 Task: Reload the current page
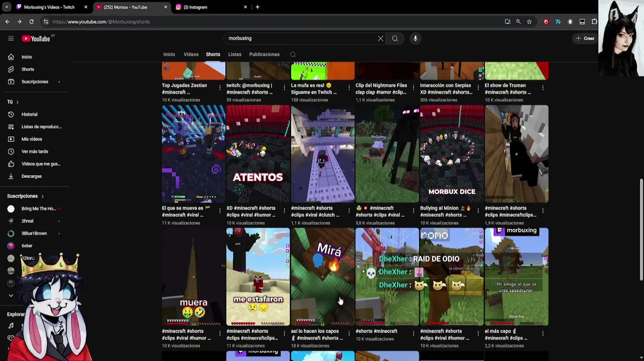[31, 22]
